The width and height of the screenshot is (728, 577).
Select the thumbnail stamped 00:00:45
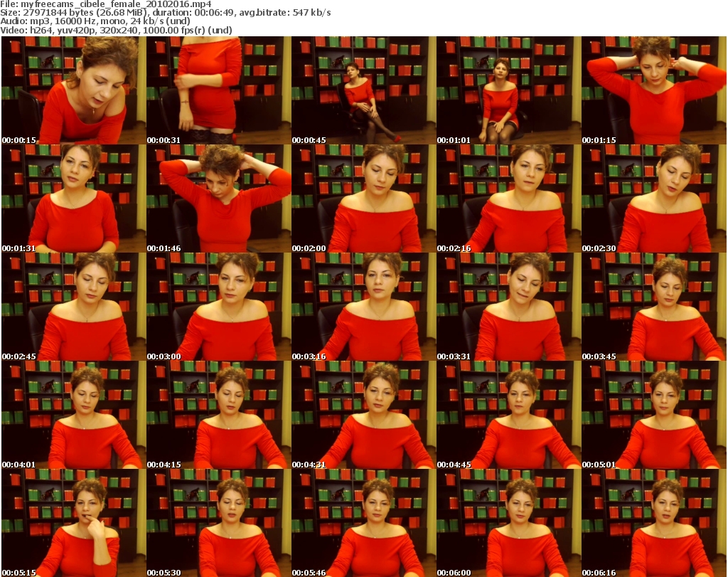click(363, 90)
